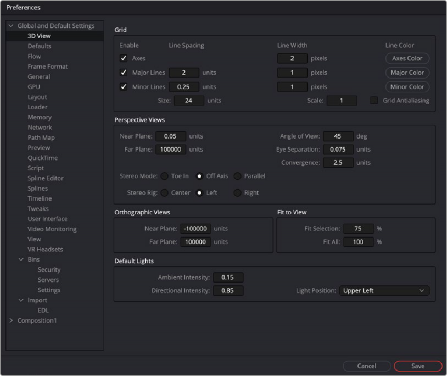Collapse Global and Default Settings tree

11,26
